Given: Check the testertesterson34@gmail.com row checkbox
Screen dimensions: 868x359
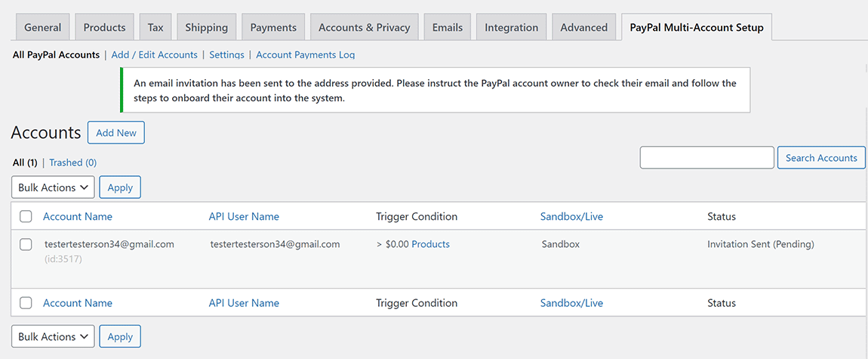Looking at the screenshot, I should [26, 244].
